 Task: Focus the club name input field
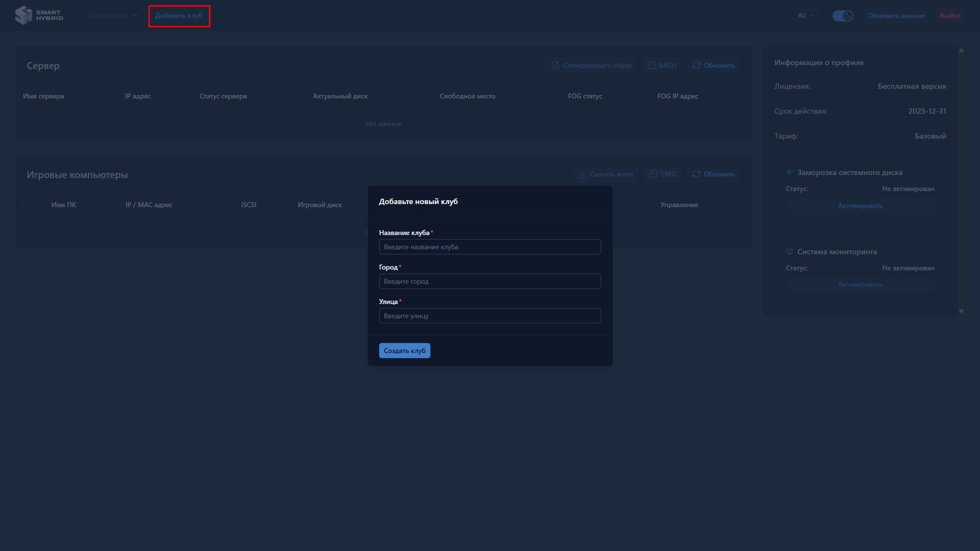coord(490,247)
